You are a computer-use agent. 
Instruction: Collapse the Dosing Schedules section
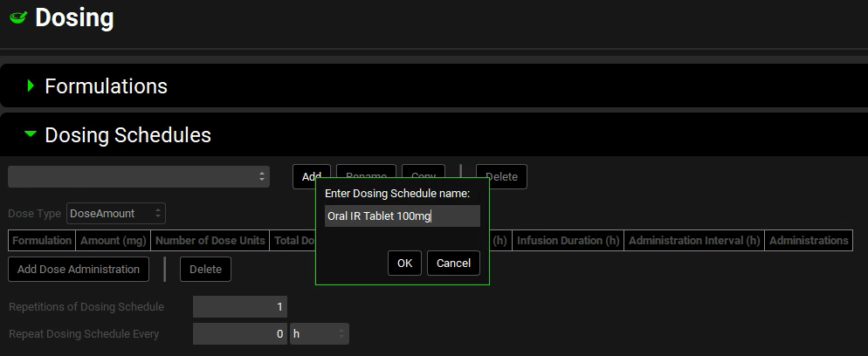31,134
